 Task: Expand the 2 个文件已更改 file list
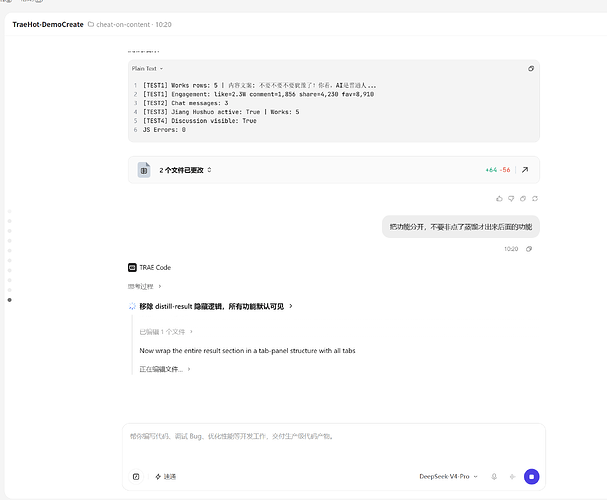[209, 170]
